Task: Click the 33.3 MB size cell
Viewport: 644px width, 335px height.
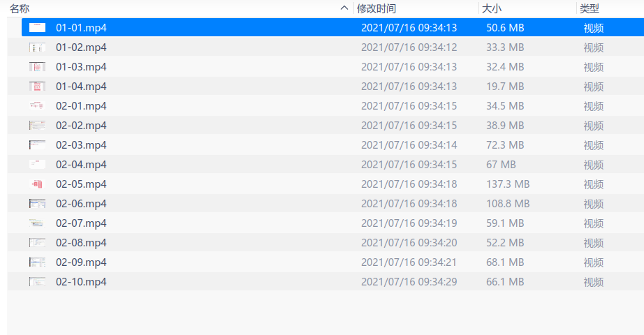Action: click(x=505, y=47)
